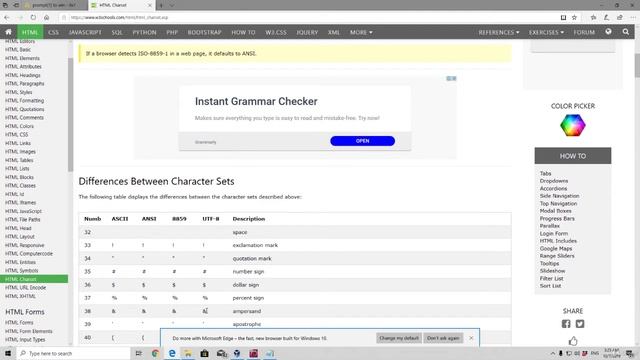Open the translate globe icon
The width and height of the screenshot is (640, 360).
click(x=608, y=32)
